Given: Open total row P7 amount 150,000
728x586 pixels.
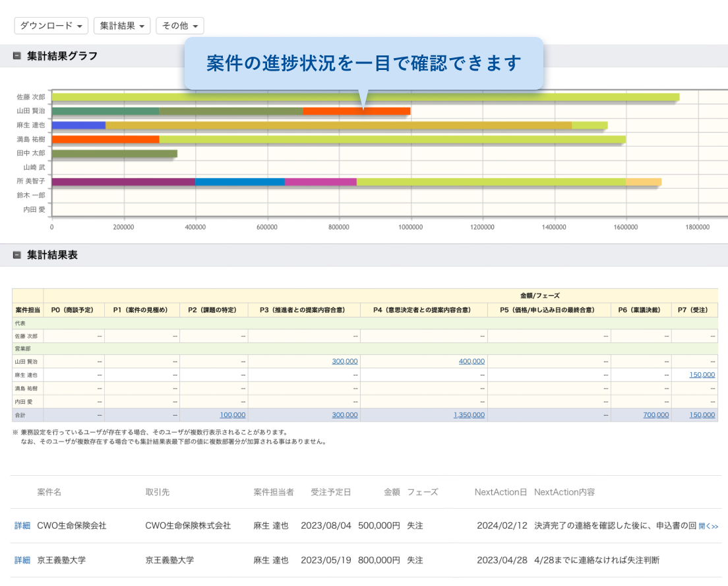Looking at the screenshot, I should 702,415.
